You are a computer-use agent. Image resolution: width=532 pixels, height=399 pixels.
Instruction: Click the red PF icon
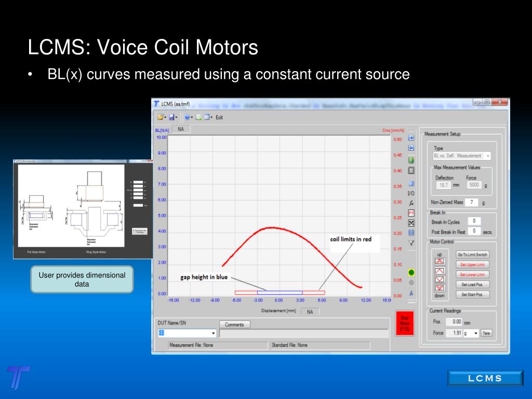[x=411, y=213]
